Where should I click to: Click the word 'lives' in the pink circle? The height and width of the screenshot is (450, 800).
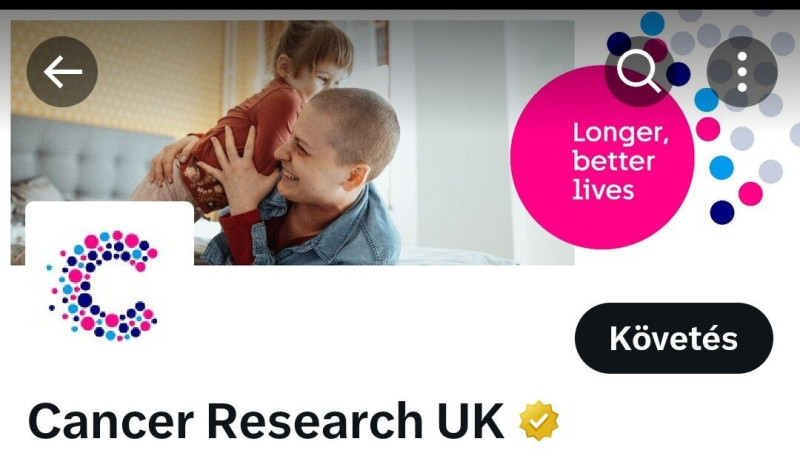coord(603,190)
